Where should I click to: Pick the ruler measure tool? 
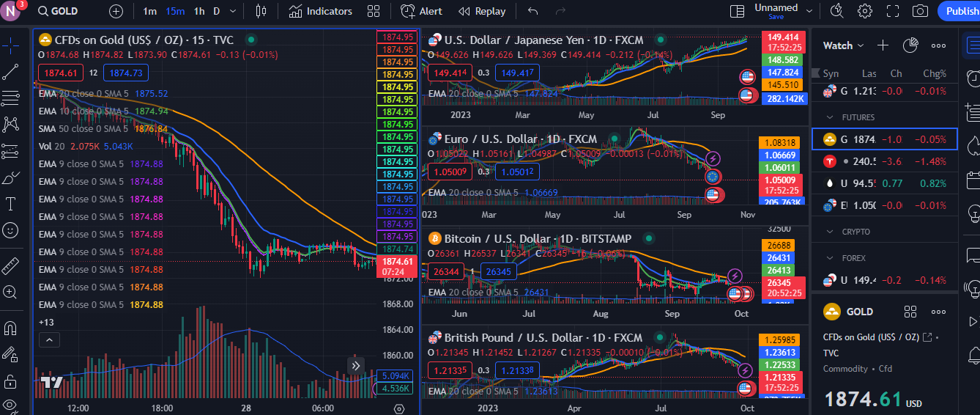pos(10,265)
